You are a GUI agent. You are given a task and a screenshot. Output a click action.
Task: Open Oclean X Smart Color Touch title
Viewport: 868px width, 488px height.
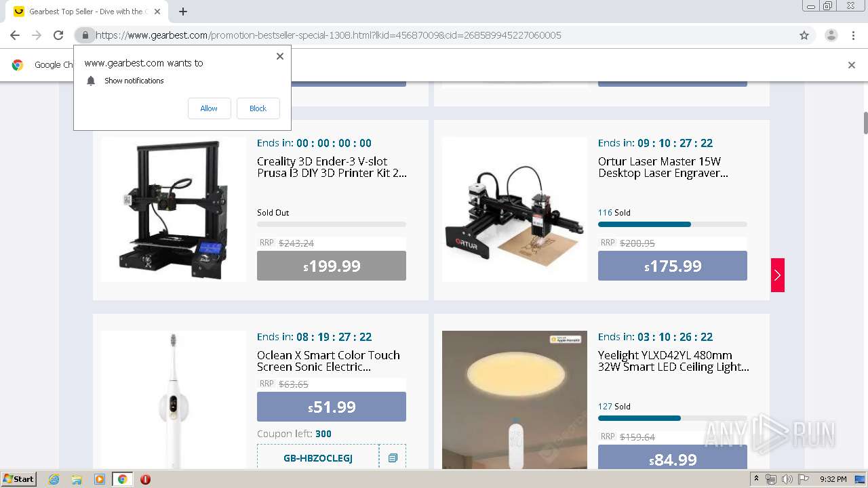[328, 361]
